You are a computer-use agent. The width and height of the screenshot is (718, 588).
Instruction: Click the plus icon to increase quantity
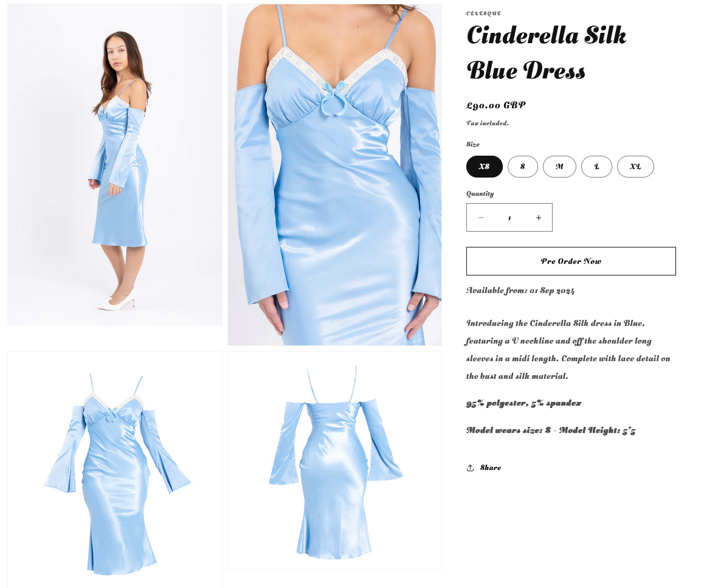tap(539, 218)
